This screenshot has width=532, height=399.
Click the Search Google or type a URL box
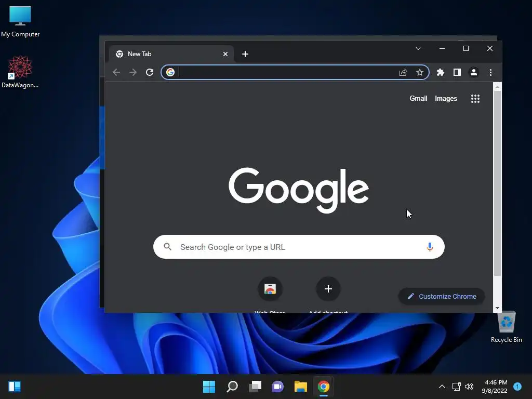click(x=299, y=247)
